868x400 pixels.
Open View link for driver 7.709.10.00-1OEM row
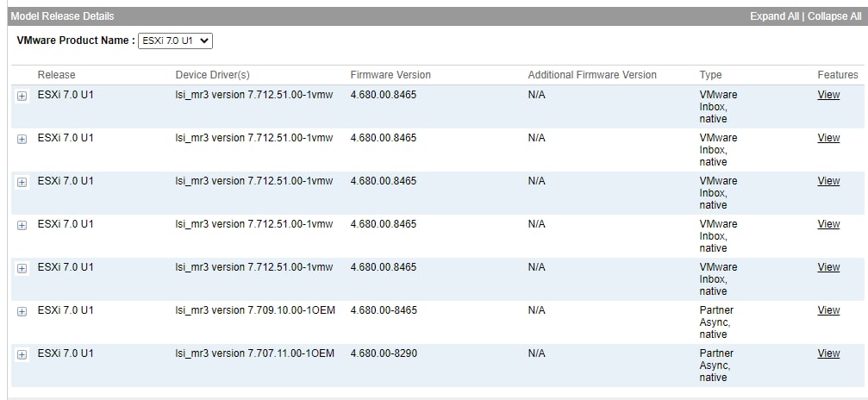click(x=828, y=309)
